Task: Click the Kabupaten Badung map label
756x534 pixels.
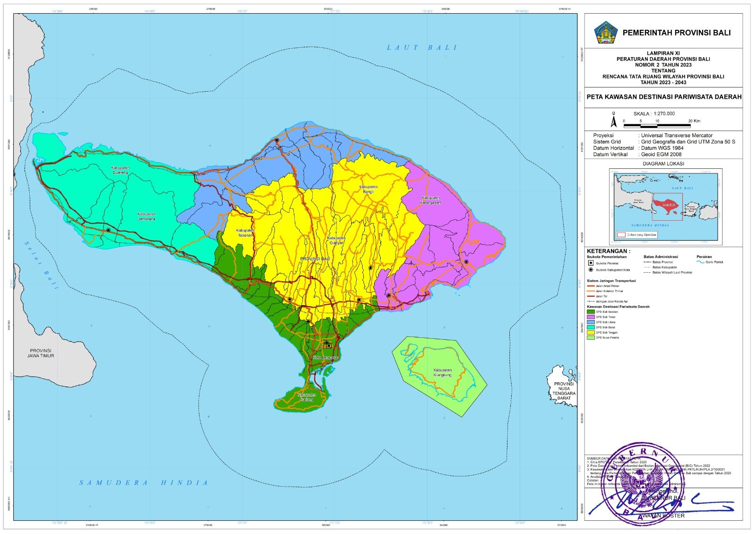Action: coord(307,397)
